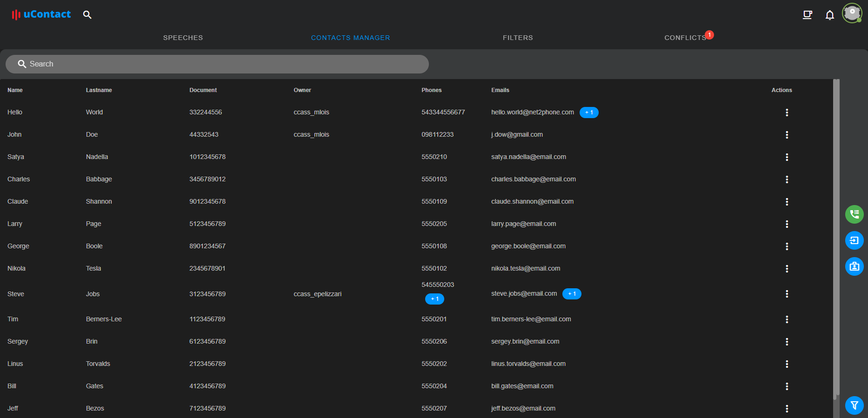Expand extra emails badge for steve.jobs@email.com
Viewport: 868px width, 418px height.
coord(572,294)
